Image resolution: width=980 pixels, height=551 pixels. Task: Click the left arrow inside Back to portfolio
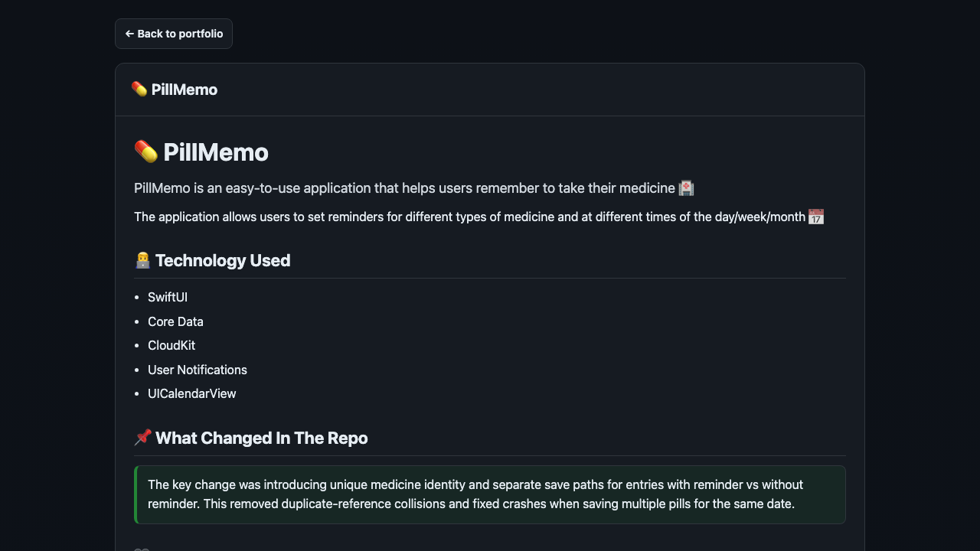[129, 34]
